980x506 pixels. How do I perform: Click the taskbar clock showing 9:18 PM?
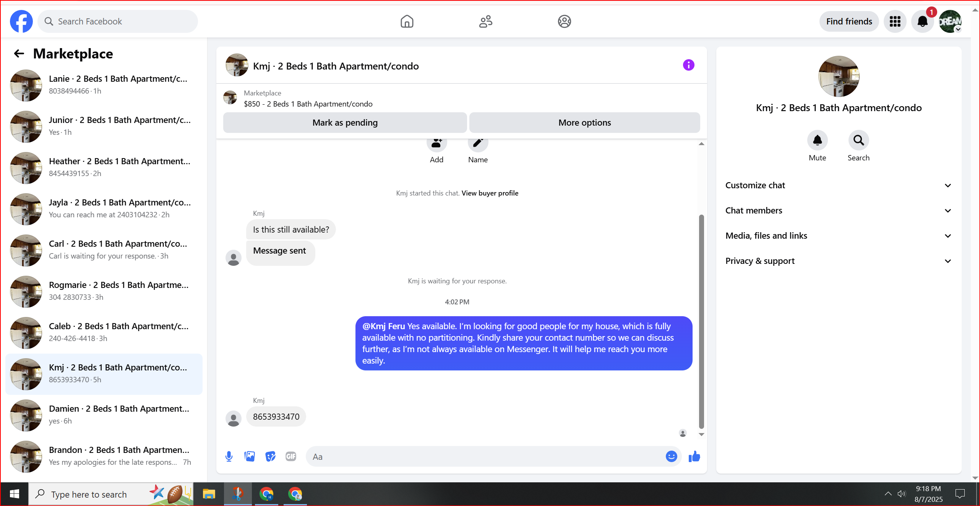click(928, 494)
